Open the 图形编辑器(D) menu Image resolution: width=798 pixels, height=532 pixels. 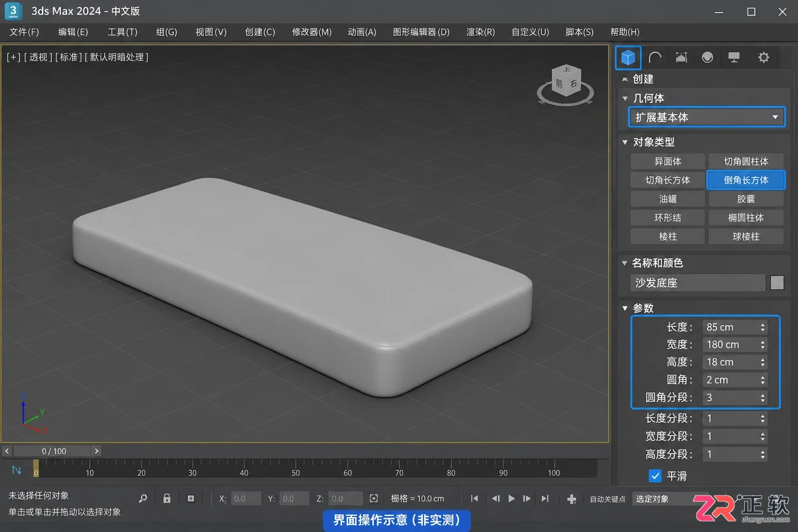pos(421,32)
